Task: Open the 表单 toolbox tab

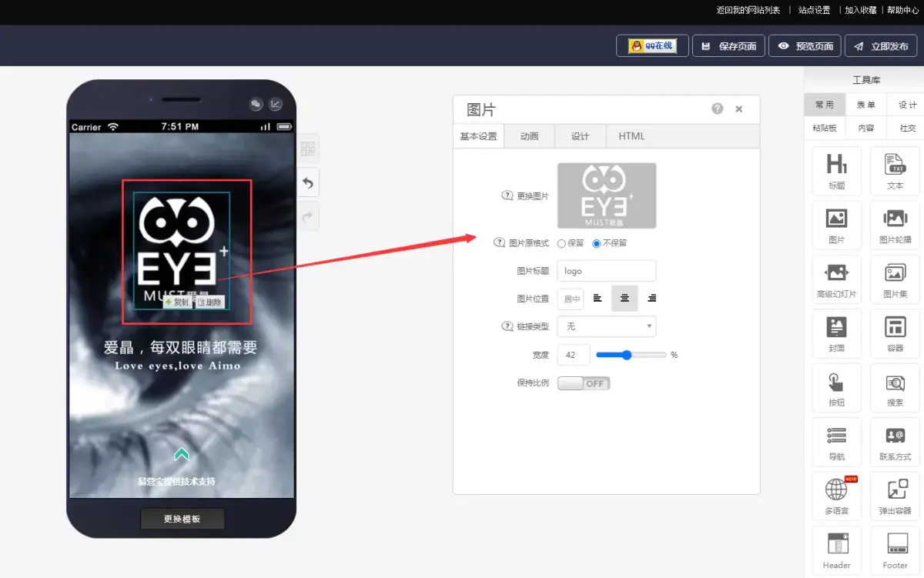Action: coord(866,105)
